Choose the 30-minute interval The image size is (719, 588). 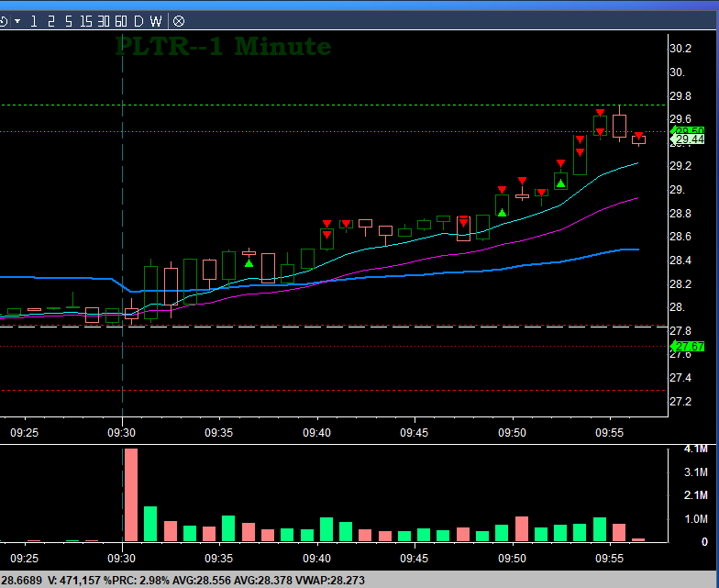[x=103, y=21]
